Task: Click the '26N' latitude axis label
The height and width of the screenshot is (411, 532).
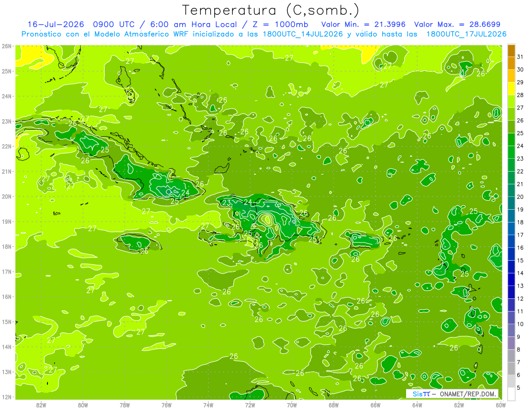Action: point(7,46)
